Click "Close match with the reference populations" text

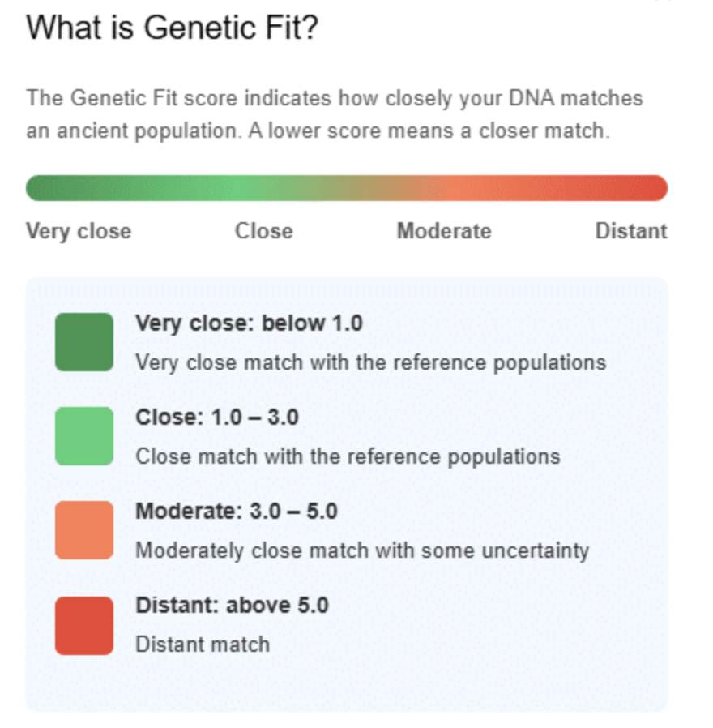(x=348, y=456)
